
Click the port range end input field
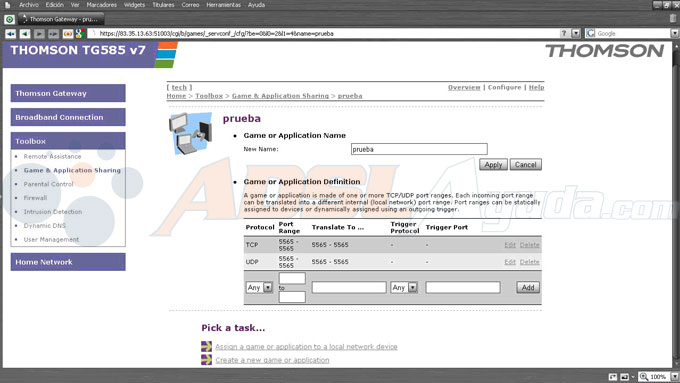[x=292, y=297]
